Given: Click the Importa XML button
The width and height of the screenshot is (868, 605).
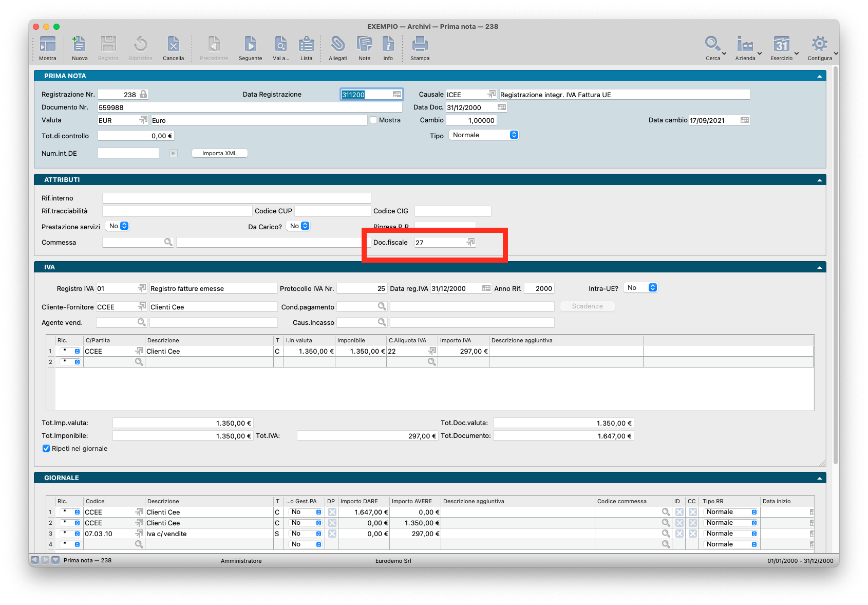Looking at the screenshot, I should pyautogui.click(x=219, y=153).
